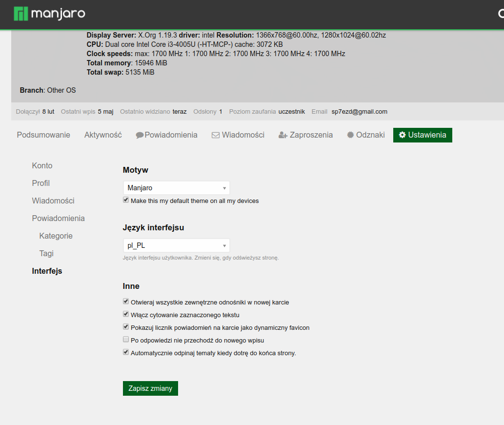Toggle default theme on all devices checkbox
The width and height of the screenshot is (504, 425).
[x=126, y=200]
